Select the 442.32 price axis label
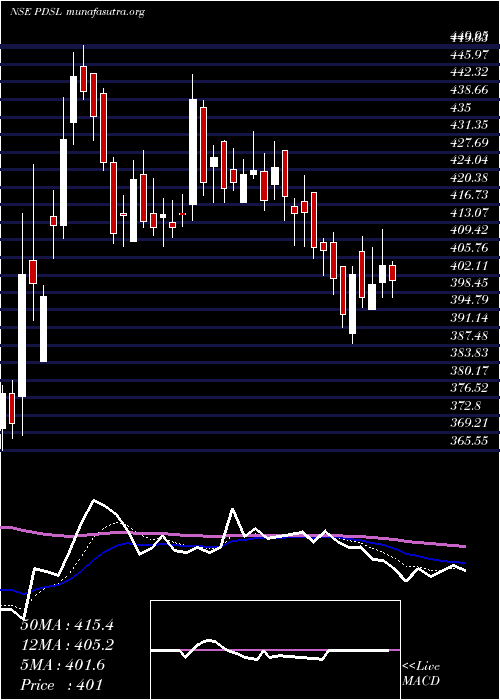Screen dimensions: 500x700 click(x=471, y=73)
